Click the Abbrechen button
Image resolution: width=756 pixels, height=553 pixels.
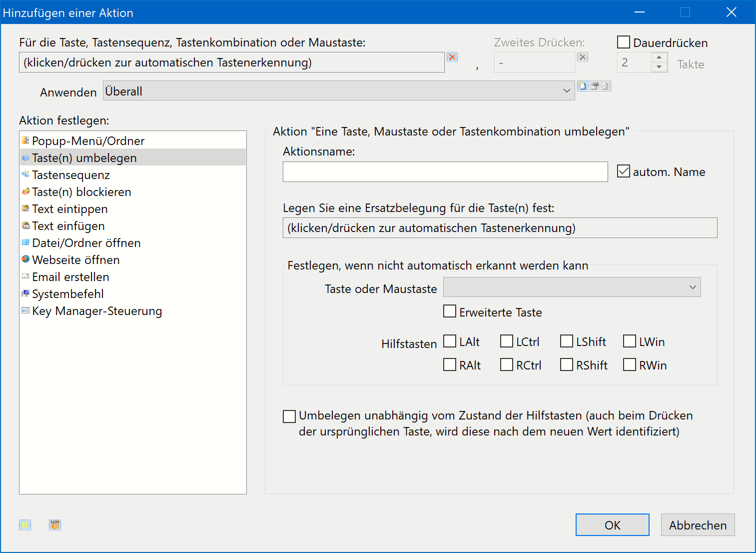click(x=698, y=525)
